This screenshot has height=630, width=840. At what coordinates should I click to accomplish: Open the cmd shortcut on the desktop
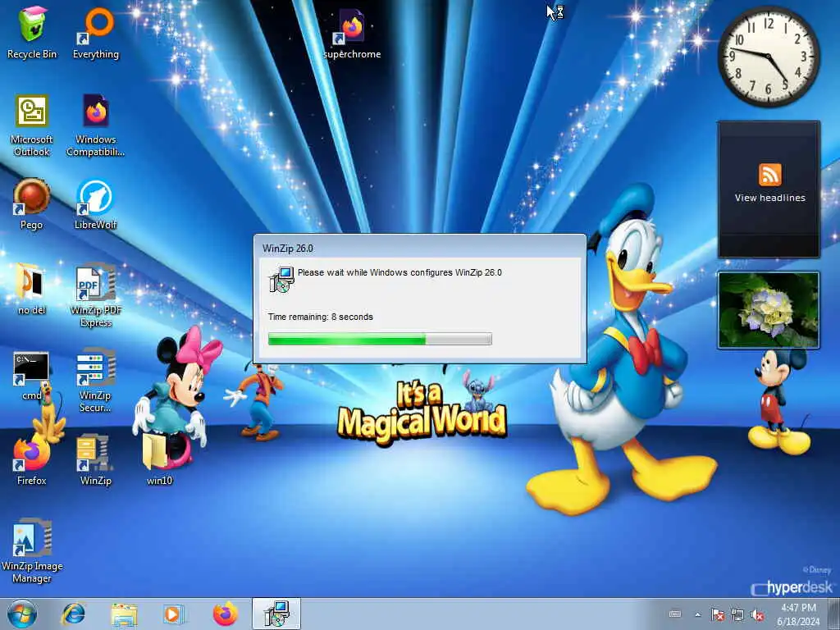pos(32,375)
